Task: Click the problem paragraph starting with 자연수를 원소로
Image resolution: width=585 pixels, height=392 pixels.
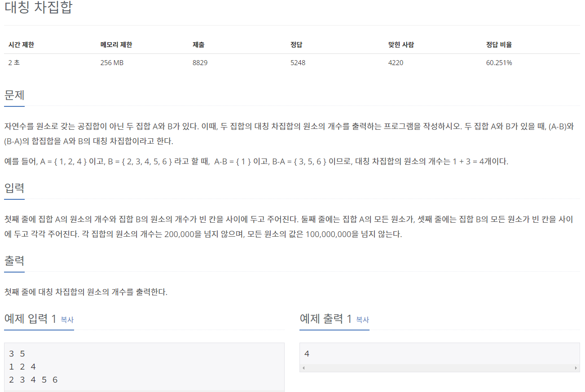Action: pos(290,133)
